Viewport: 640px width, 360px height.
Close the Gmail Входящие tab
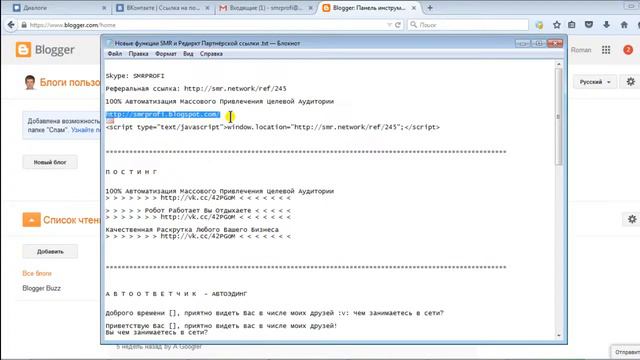(311, 8)
